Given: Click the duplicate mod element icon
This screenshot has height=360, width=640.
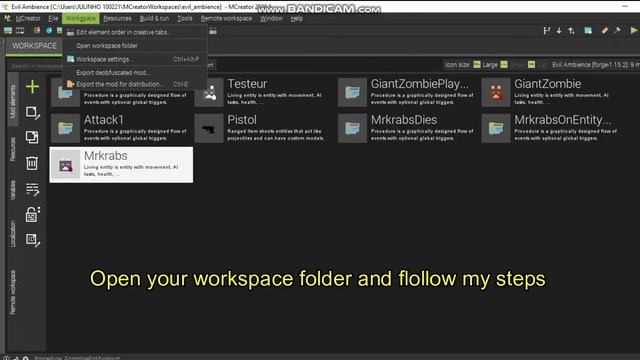Looking at the screenshot, I should tap(32, 137).
